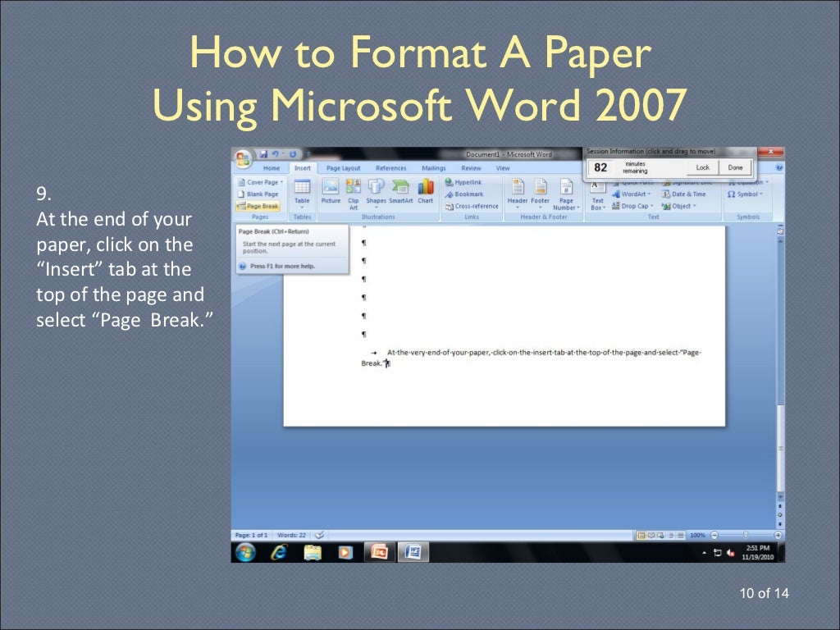Open Windows Explorer folder on taskbar
Screen dimensions: 840x630
pos(313,552)
